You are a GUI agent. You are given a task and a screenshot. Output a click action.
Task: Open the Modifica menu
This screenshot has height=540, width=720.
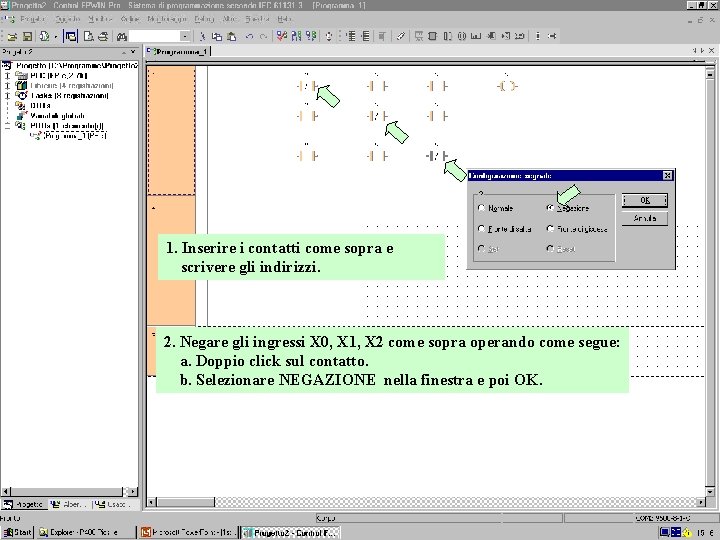(100, 19)
